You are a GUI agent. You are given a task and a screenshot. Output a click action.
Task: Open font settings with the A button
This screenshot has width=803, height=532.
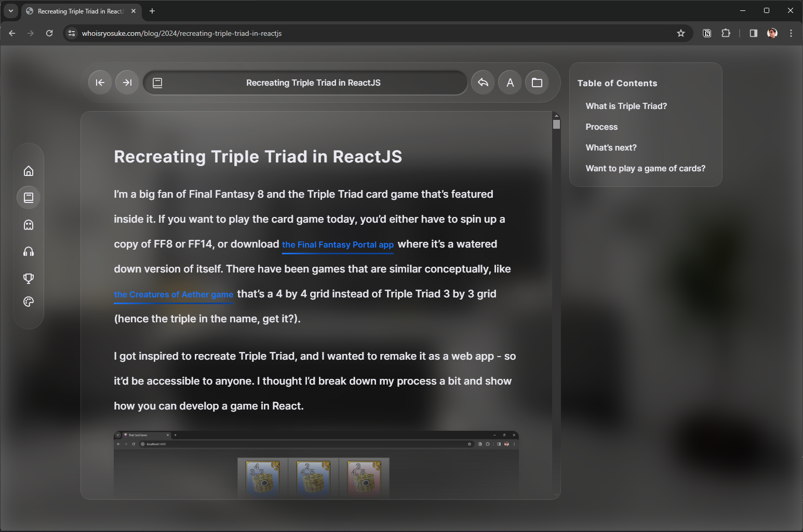pos(510,82)
